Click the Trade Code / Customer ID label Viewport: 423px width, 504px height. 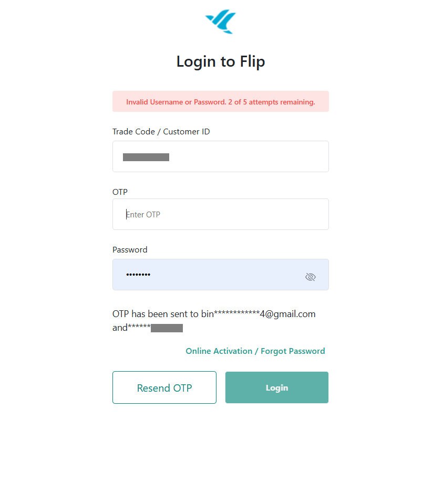point(161,132)
